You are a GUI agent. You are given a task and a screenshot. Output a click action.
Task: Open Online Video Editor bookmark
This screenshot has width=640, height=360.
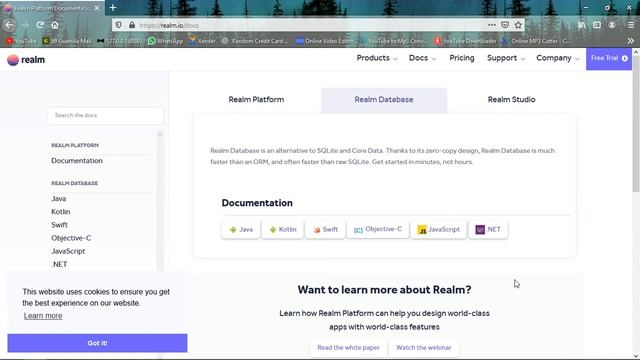tap(324, 41)
